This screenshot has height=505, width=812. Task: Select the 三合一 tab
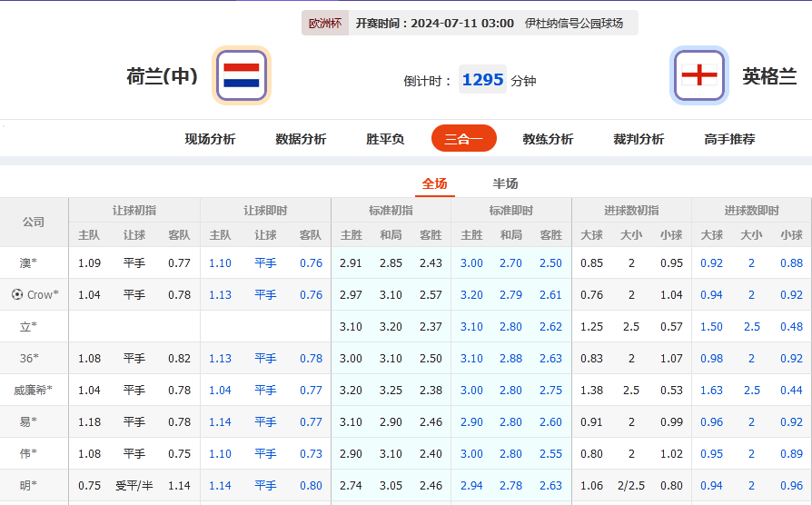[x=463, y=139]
